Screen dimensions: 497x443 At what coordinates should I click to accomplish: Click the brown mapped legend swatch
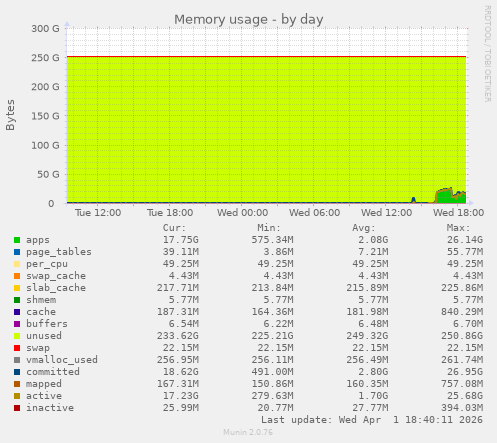pyautogui.click(x=17, y=384)
